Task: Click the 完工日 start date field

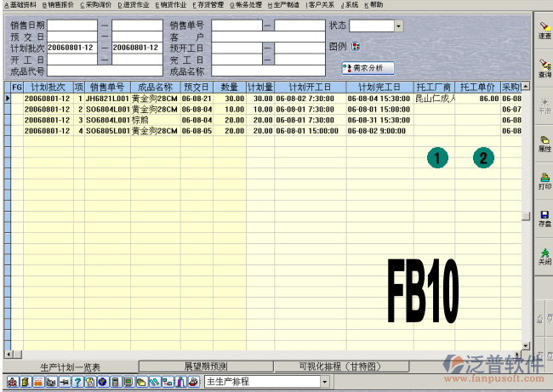Action: (x=237, y=60)
